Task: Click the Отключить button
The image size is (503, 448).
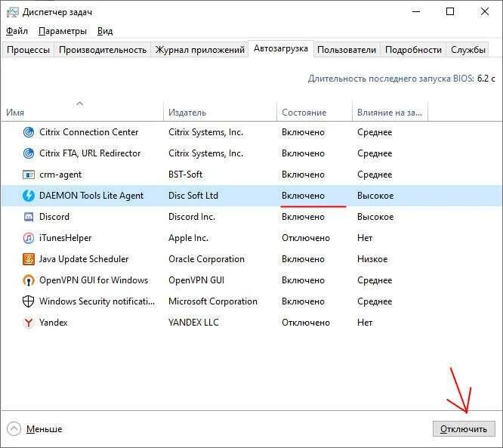Action: tap(464, 429)
